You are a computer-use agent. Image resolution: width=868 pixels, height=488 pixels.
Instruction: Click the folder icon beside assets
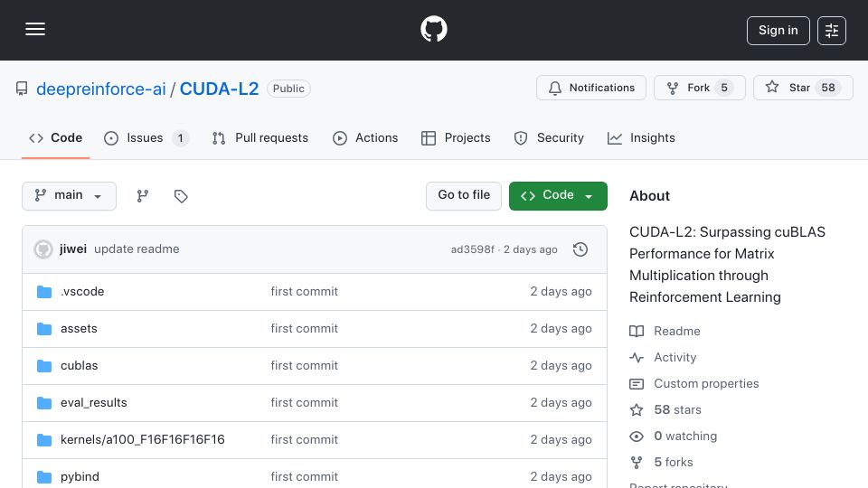pos(44,329)
